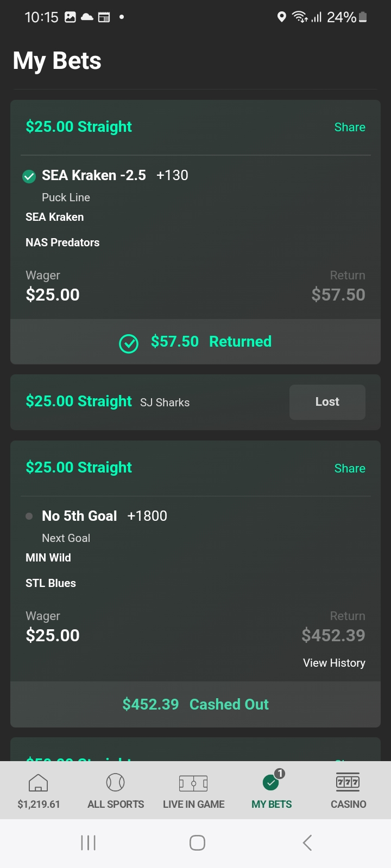
Task: Share the No 5th Goal bet
Action: coord(350,468)
